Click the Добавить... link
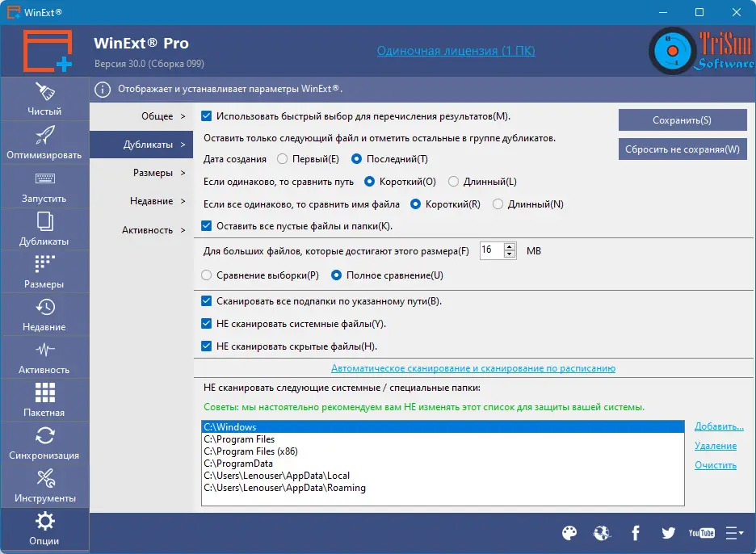756x554 pixels. pos(719,426)
